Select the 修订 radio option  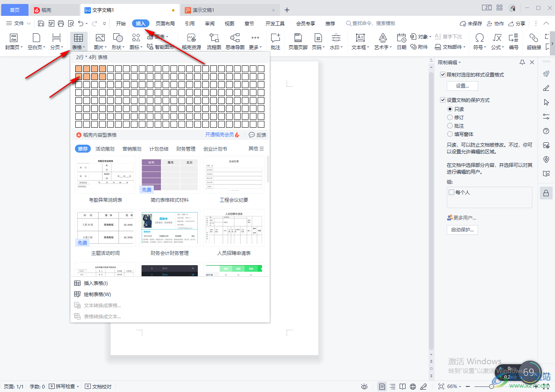point(450,117)
